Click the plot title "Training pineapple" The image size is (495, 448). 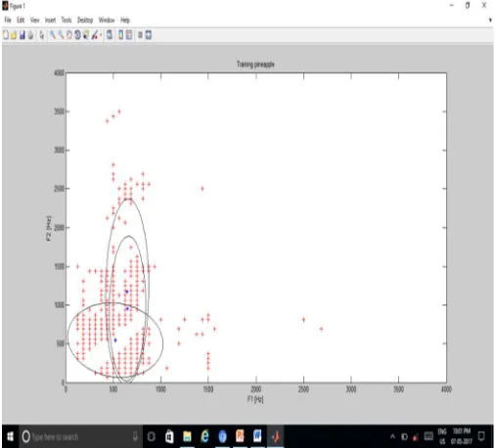pos(255,65)
